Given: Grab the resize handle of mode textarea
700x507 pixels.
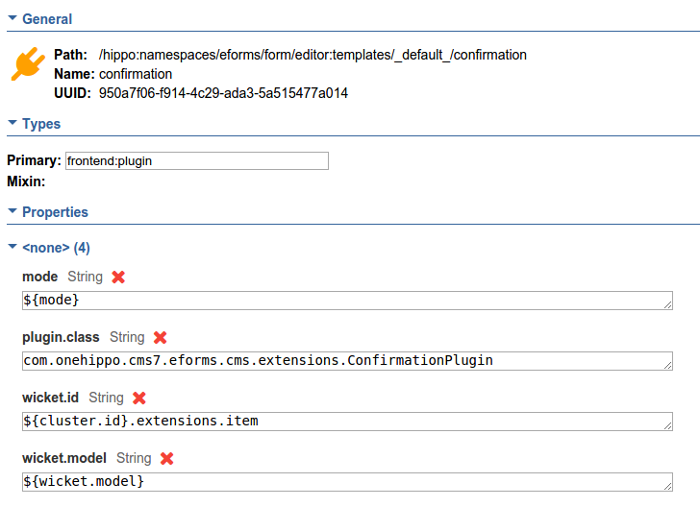Looking at the screenshot, I should [x=668, y=305].
